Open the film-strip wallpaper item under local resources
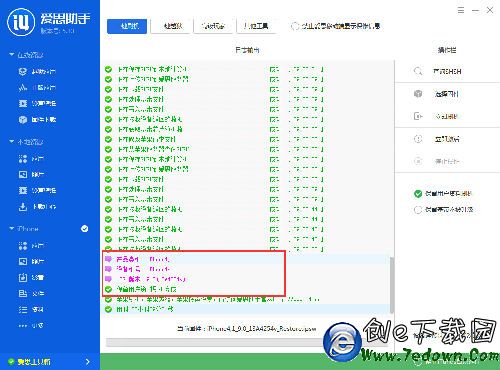The height and width of the screenshot is (370, 500). tap(37, 190)
